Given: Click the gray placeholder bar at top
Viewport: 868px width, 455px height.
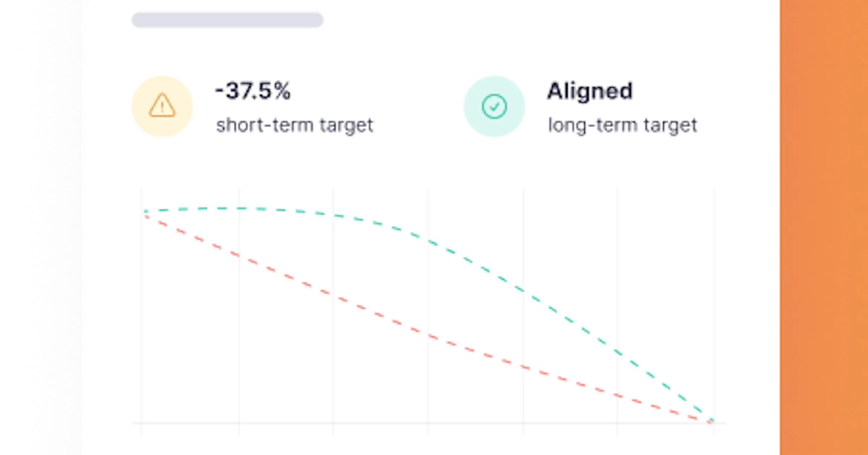Looking at the screenshot, I should (x=227, y=20).
